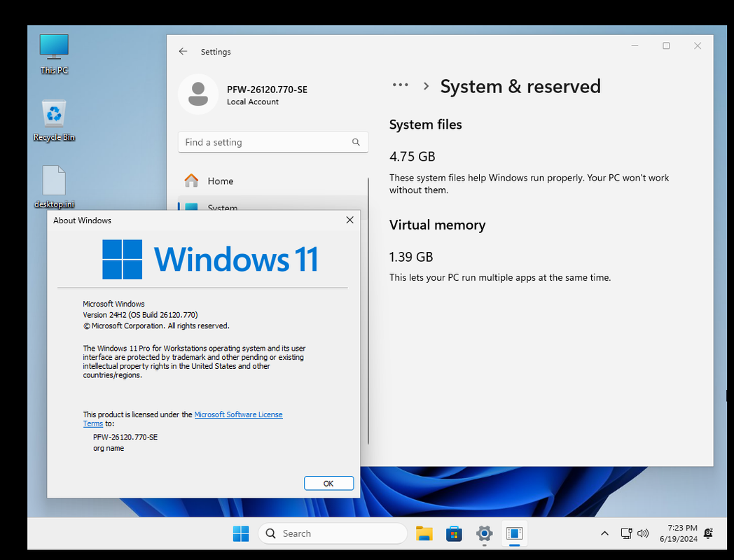This screenshot has height=560, width=734.
Task: Click licensed user PFW-26120.770-SE in About dialog
Action: 125,437
